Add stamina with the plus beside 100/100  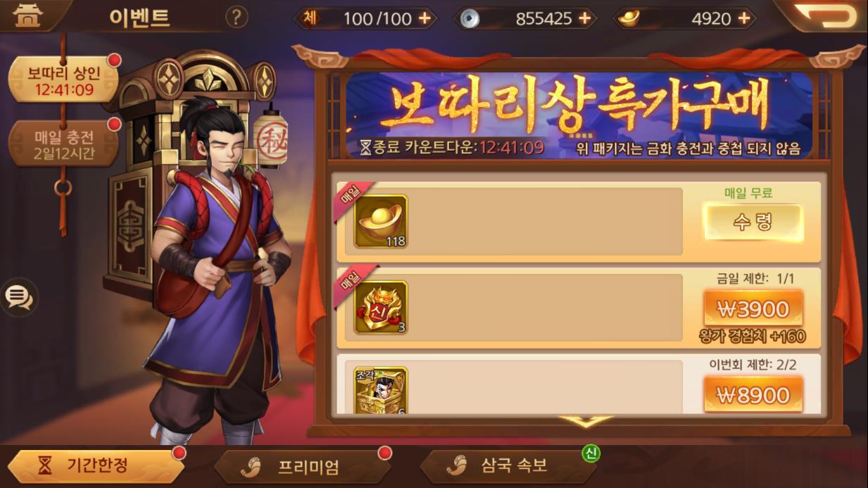pyautogui.click(x=424, y=19)
